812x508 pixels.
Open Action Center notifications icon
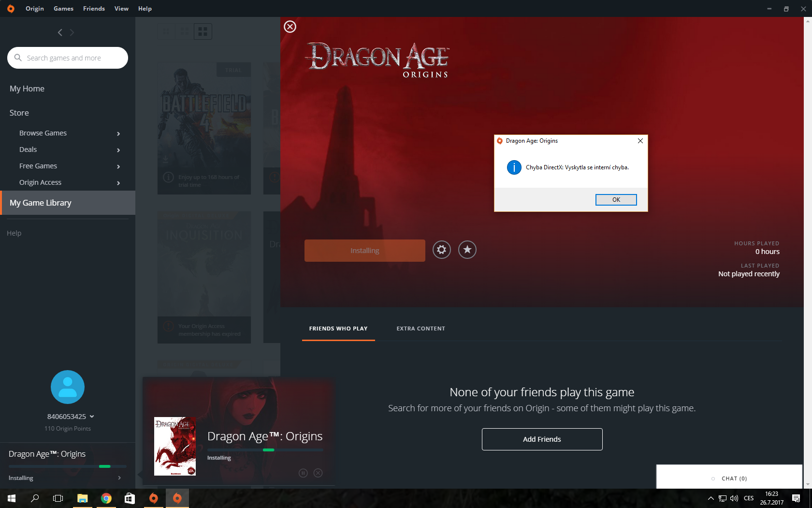pos(796,498)
